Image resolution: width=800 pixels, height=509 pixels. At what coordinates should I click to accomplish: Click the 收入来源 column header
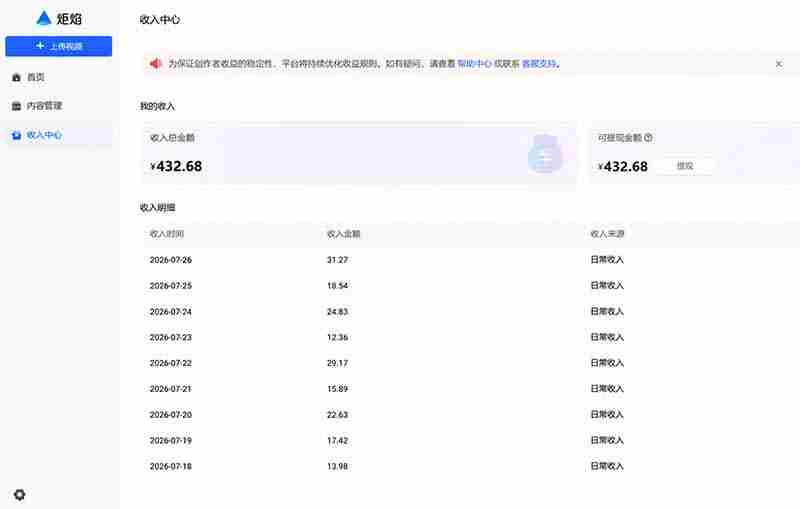coord(607,234)
